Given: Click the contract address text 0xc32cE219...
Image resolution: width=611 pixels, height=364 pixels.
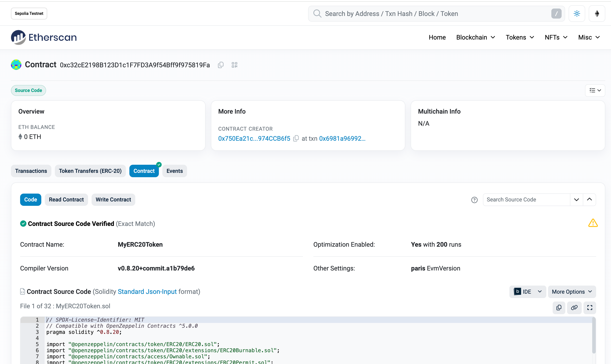Looking at the screenshot, I should pyautogui.click(x=135, y=65).
